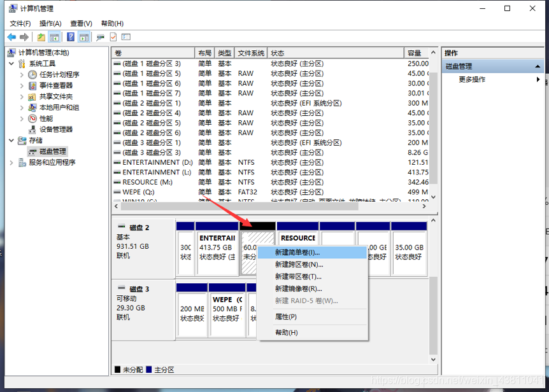549x392 pixels.
Task: Click the Back arrow toolbar icon
Action: 11,37
